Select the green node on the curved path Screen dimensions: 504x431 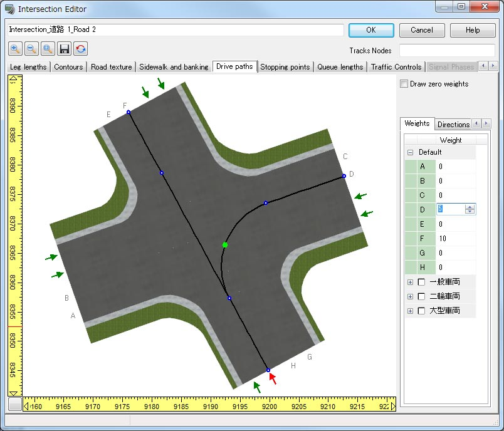click(225, 245)
